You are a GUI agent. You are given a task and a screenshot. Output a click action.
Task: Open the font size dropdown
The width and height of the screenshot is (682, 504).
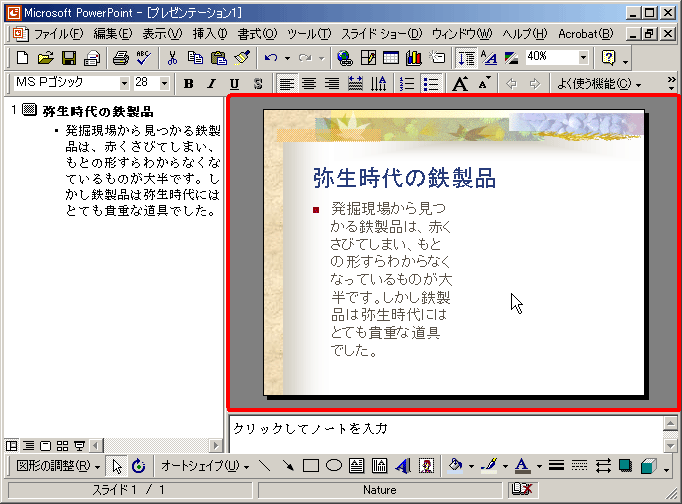pyautogui.click(x=166, y=83)
